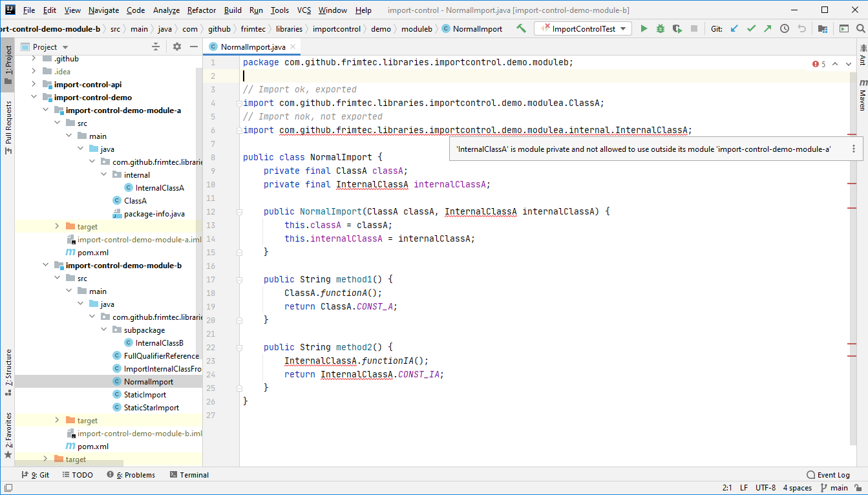Select StaticStarImport in project tree

coord(146,408)
